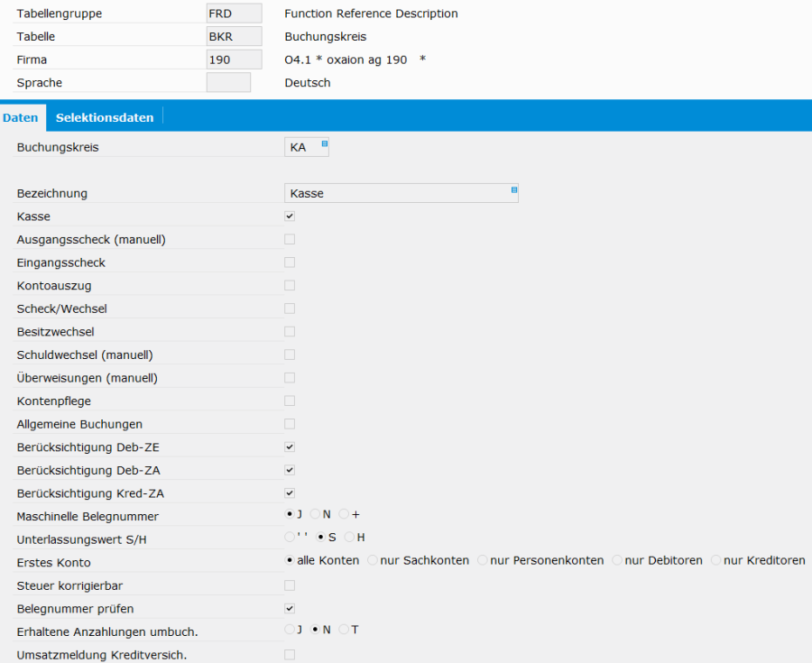Enable Schuldwechsel (manuell) checkbox
Image resolution: width=812 pixels, height=663 pixels.
point(290,355)
